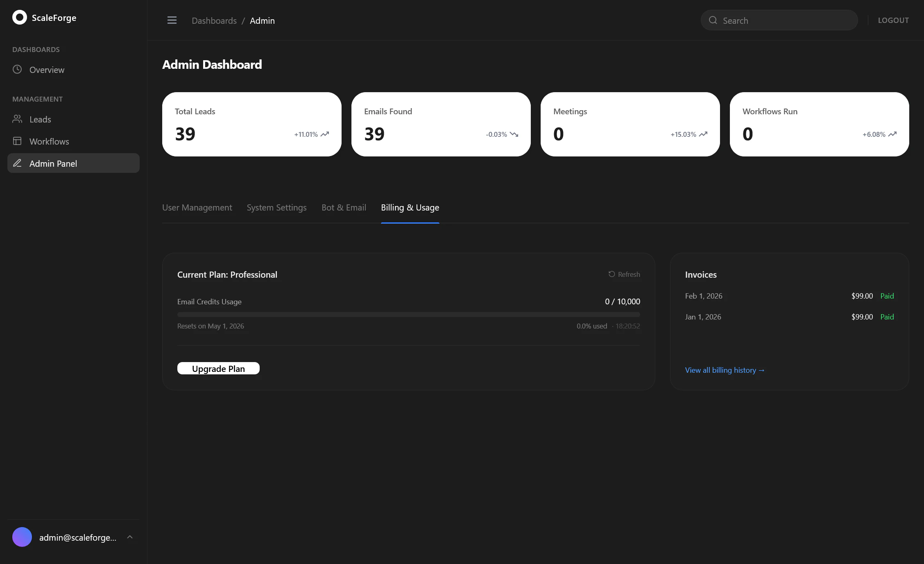This screenshot has height=564, width=924.
Task: Click the $99.00 amount on Feb invoice
Action: pyautogui.click(x=862, y=296)
